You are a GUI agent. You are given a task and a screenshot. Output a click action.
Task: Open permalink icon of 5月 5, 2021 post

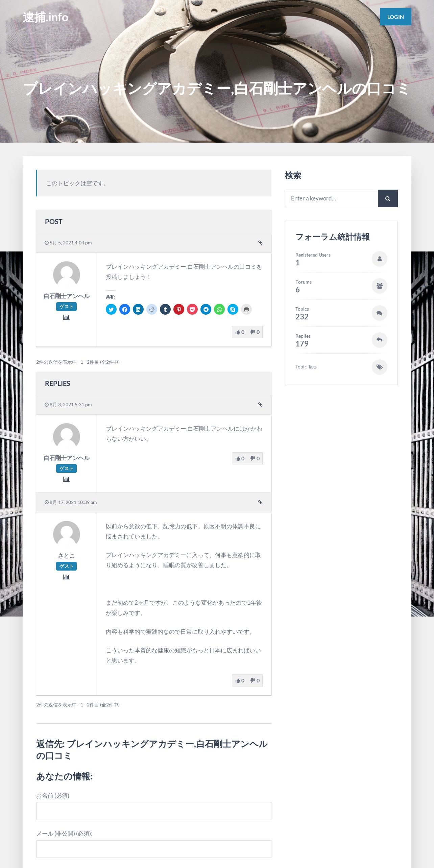260,243
